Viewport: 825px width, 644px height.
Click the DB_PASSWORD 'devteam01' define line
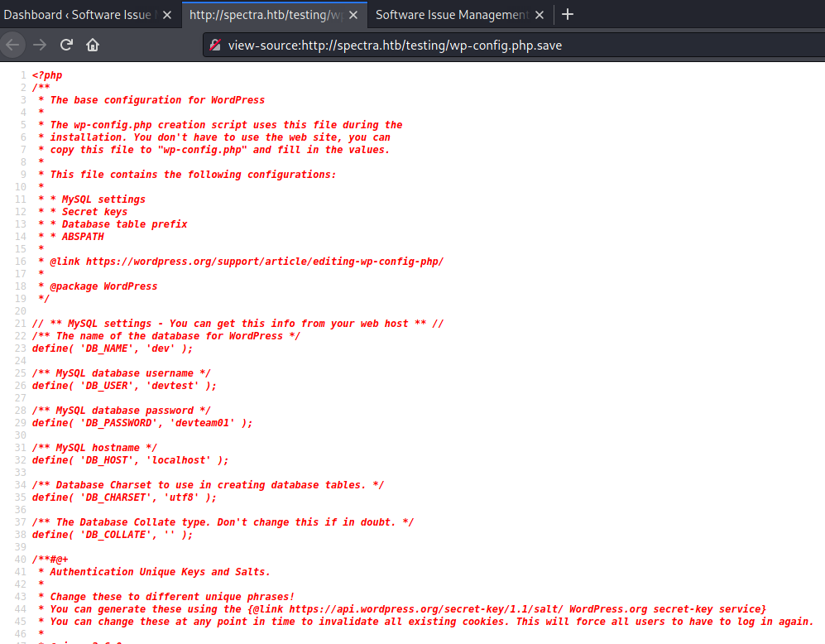click(142, 423)
